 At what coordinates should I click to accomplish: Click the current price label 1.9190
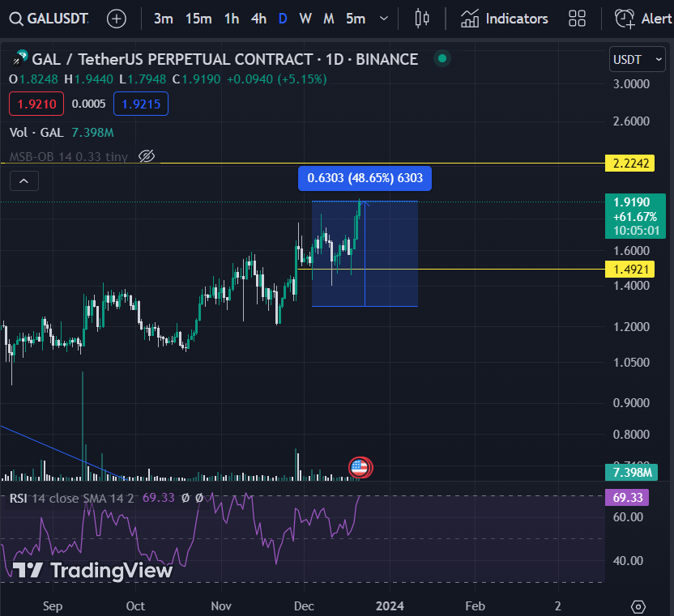635,216
